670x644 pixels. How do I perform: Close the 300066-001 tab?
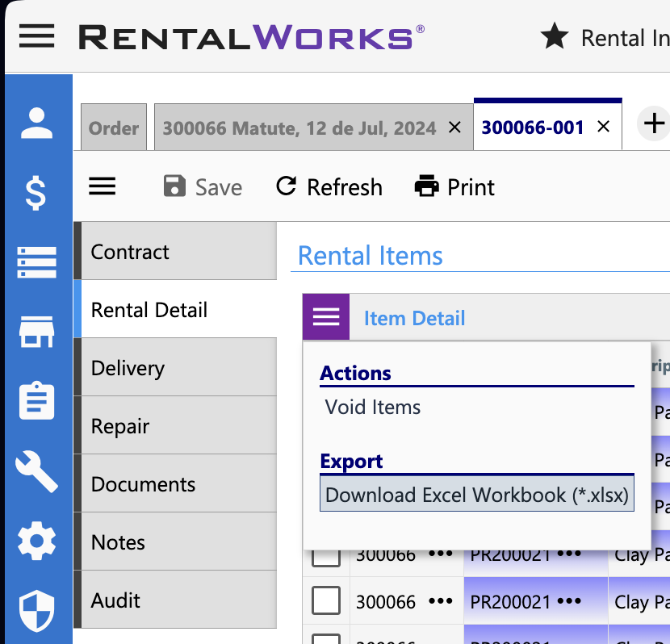point(603,127)
